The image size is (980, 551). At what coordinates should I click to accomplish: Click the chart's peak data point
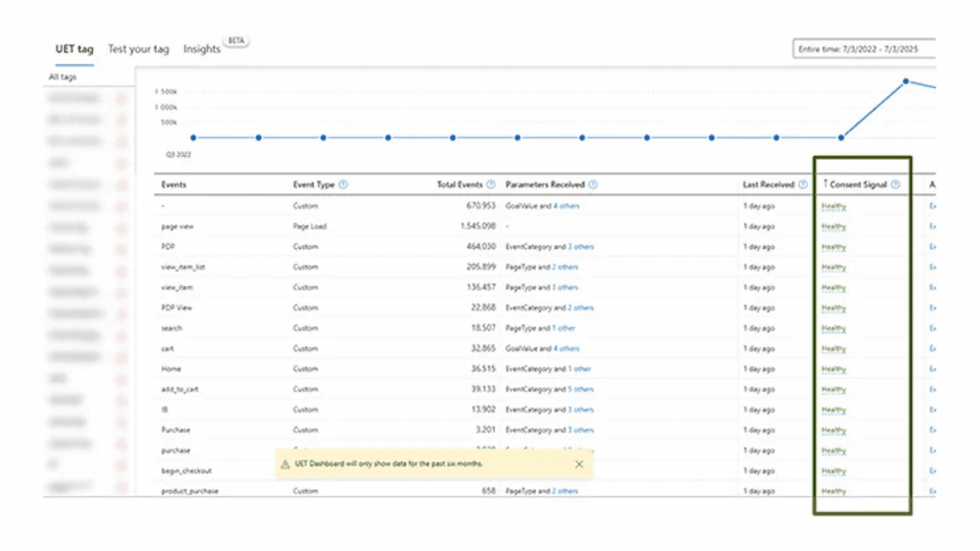pyautogui.click(x=905, y=81)
